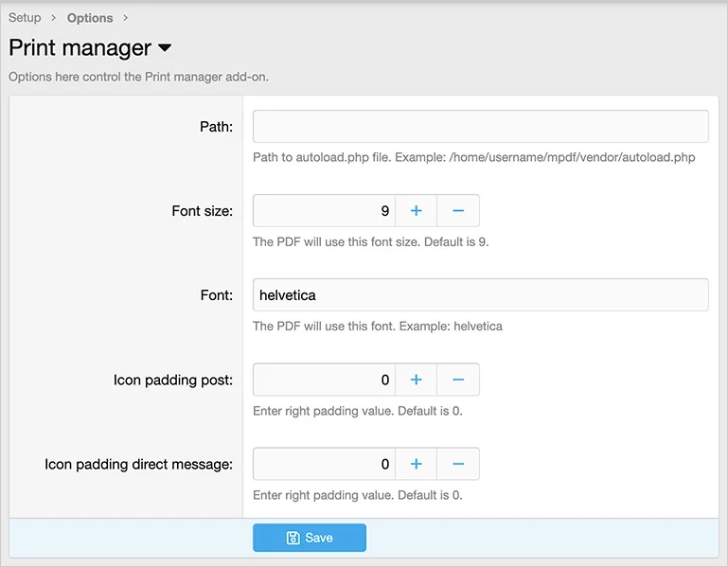Click the "Font:" label text
Viewport: 728px width, 567px height.
[x=216, y=295]
